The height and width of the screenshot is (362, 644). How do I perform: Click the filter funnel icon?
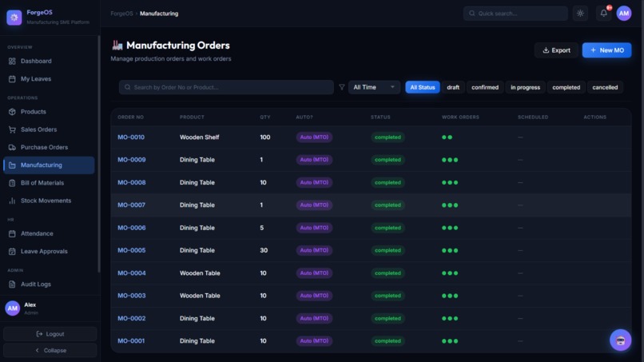tap(341, 87)
